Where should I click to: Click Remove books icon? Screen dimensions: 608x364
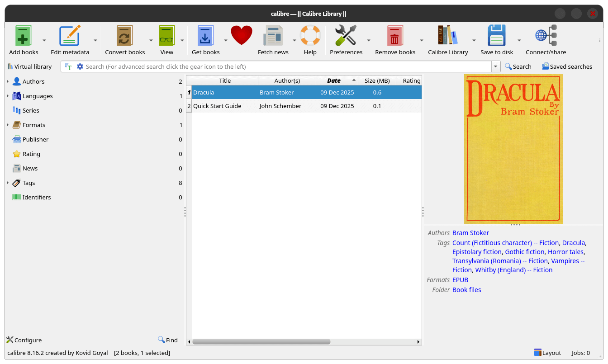point(395,36)
